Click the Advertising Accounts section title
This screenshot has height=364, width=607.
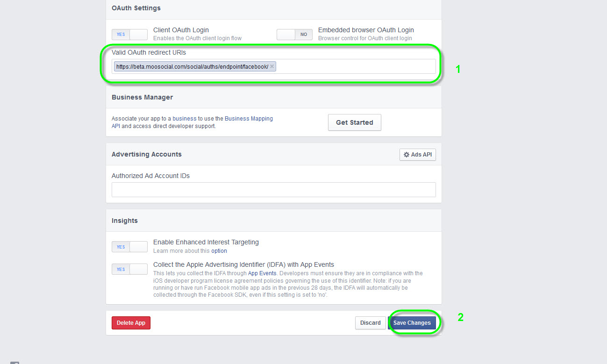(x=146, y=154)
